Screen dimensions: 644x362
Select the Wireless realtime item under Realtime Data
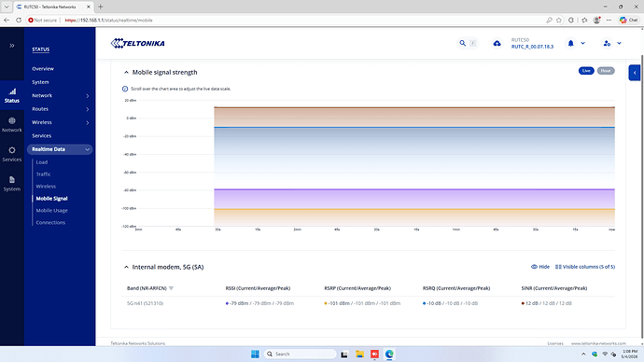[46, 187]
